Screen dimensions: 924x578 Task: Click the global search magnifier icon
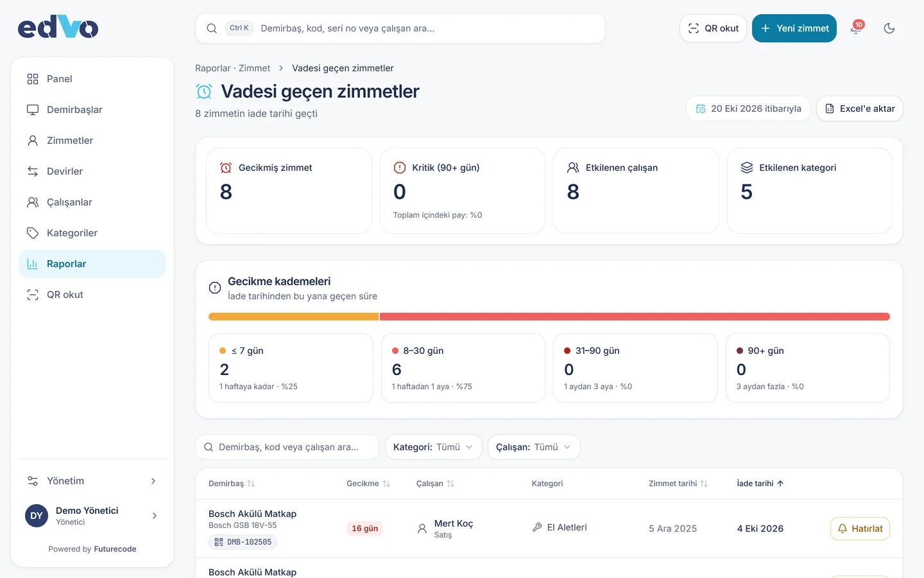click(x=212, y=28)
